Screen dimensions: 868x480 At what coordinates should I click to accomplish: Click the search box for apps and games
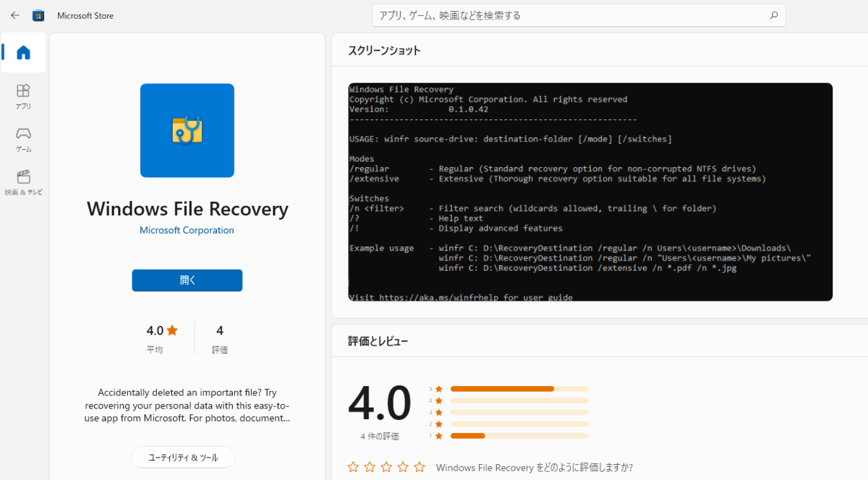(579, 15)
